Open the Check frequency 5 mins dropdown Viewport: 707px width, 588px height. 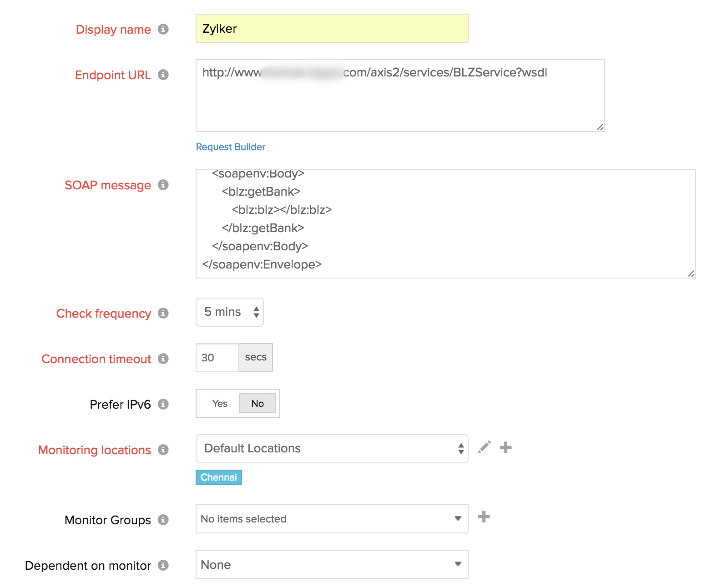click(x=230, y=312)
